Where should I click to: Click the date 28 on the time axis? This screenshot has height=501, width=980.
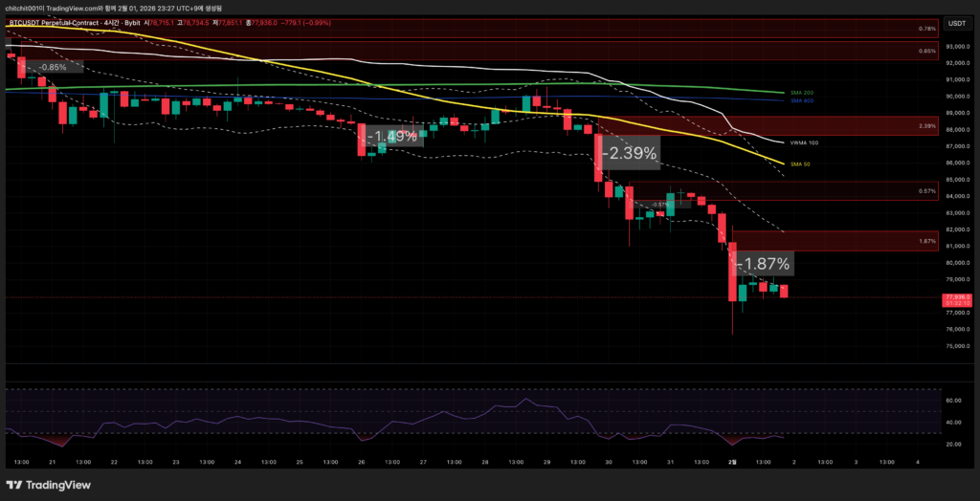(486, 462)
